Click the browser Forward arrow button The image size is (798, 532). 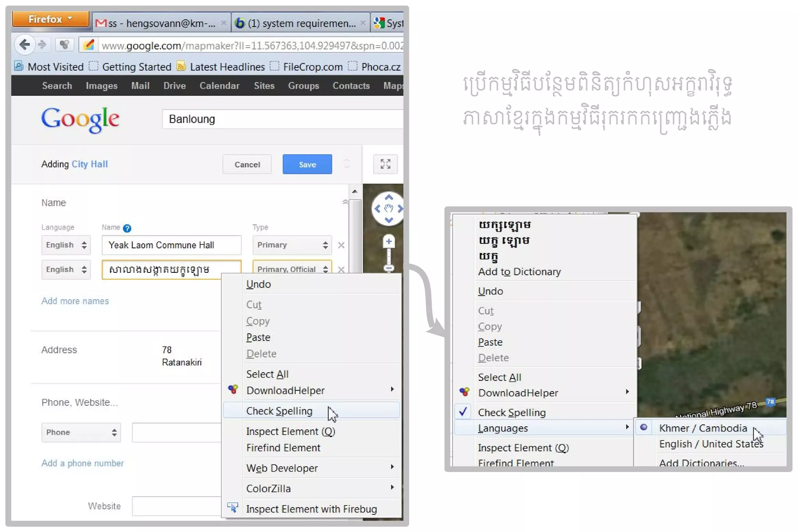[x=42, y=44]
